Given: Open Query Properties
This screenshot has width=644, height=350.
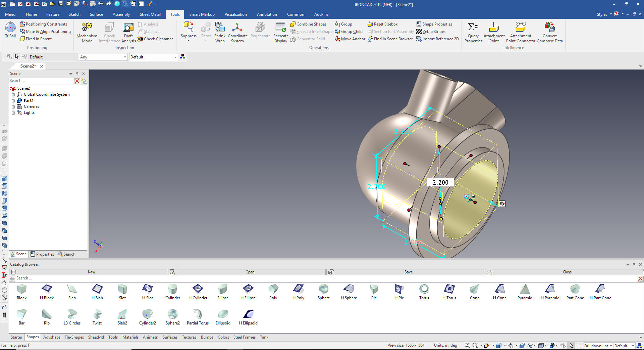Looking at the screenshot, I should coord(473,32).
